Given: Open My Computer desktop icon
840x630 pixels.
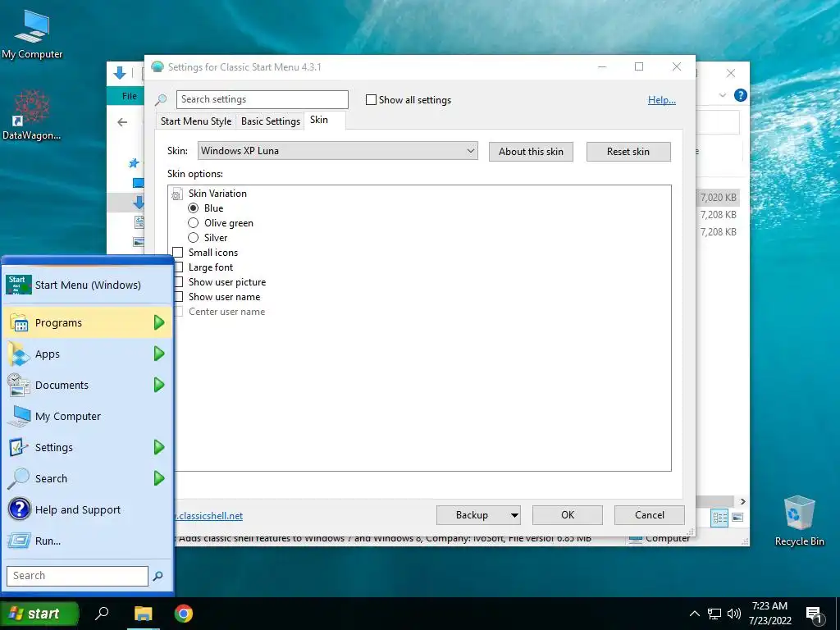Looking at the screenshot, I should [x=32, y=34].
